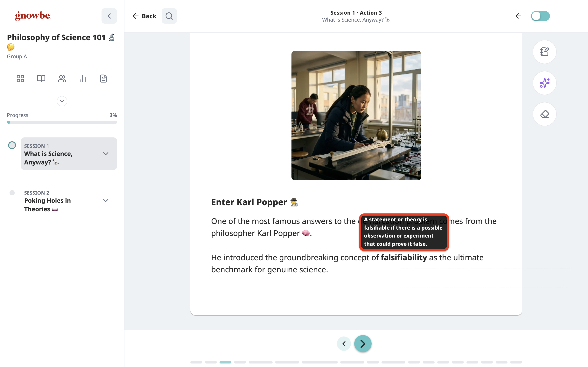The image size is (588, 367).
Task: Expand the circled chevron under sidebar icons
Action: tap(62, 101)
